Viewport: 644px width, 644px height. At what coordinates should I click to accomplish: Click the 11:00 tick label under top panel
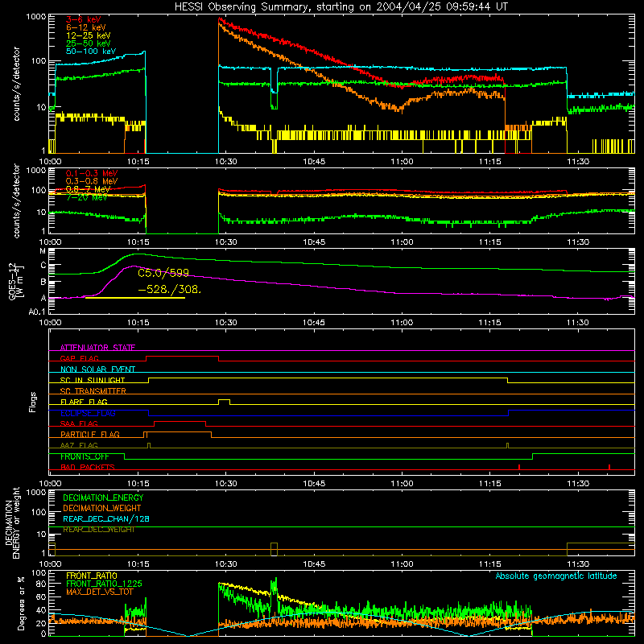[402, 162]
